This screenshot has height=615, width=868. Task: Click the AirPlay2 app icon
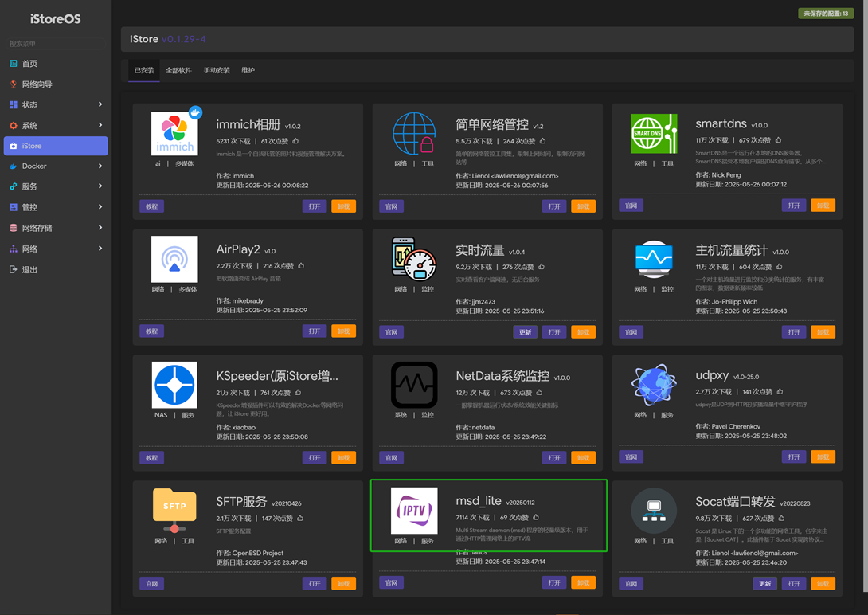point(174,259)
